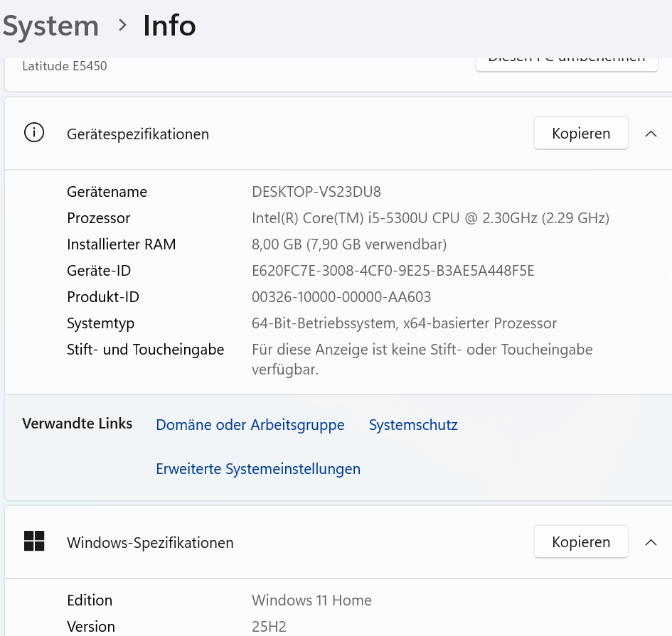Select the Intel Core i5-5300U processor value
Image resolution: width=672 pixels, height=636 pixels.
[x=430, y=218]
